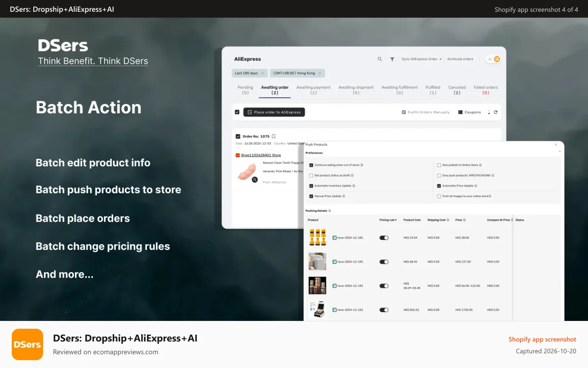Switch to the Fulfilled tab
588x368 pixels.
433,90
